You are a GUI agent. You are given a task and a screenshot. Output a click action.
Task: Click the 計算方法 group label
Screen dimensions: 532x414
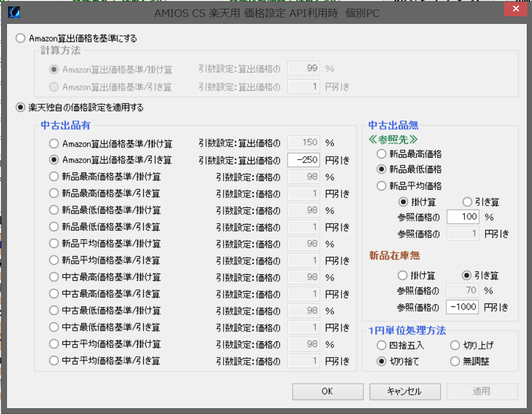[61, 50]
